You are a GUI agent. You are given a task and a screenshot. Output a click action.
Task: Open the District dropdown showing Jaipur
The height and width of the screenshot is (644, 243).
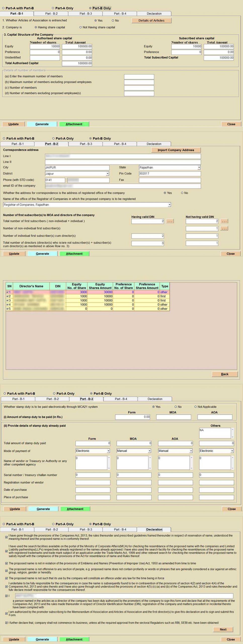point(107,174)
